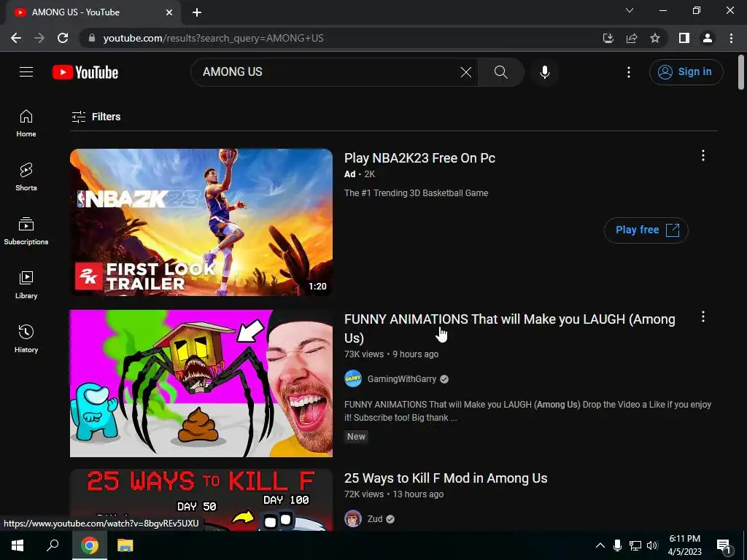747x560 pixels.
Task: Visit GamingWithGarry channel name
Action: click(x=402, y=379)
